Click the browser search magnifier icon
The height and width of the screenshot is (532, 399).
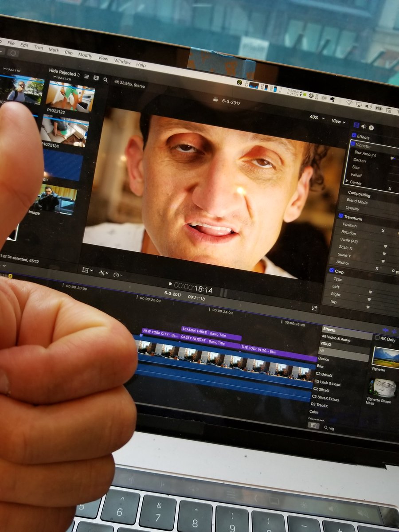(106, 80)
